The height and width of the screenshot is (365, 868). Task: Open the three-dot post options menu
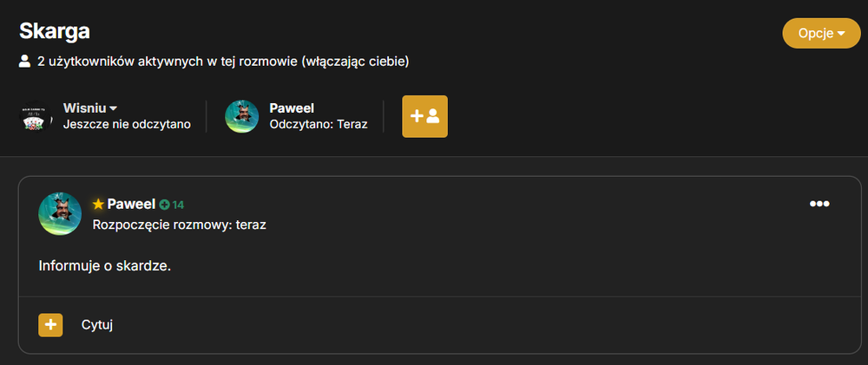click(819, 204)
